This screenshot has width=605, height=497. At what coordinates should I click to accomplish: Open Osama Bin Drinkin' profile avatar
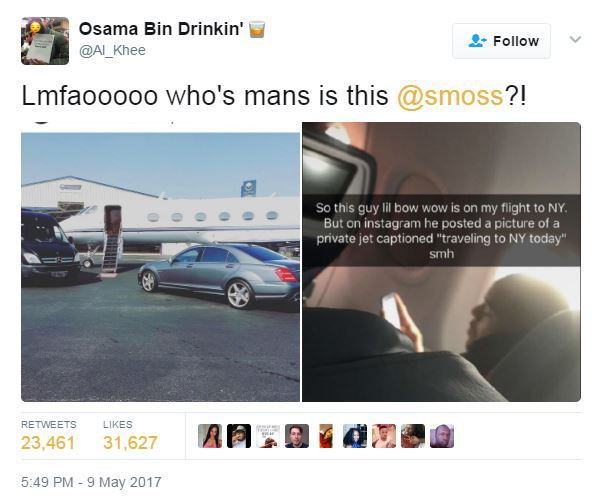point(45,41)
